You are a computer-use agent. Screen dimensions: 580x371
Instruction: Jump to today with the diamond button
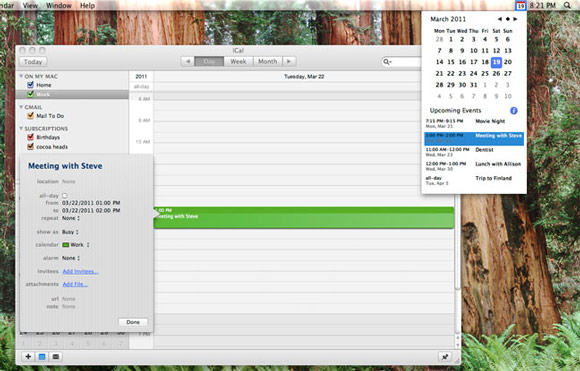coord(508,19)
